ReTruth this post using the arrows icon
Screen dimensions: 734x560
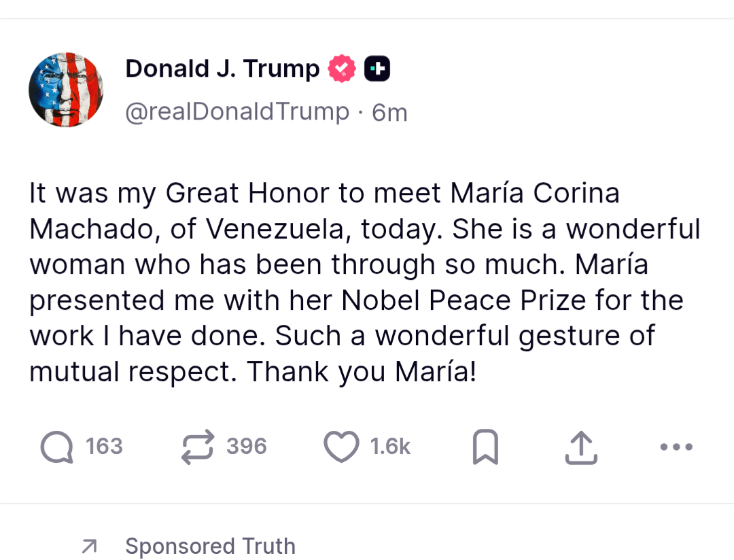coord(198,447)
